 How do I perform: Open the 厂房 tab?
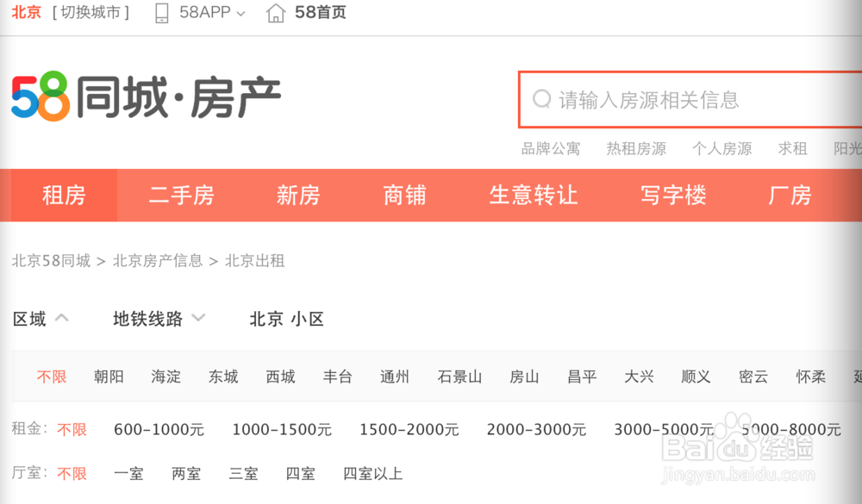(x=790, y=195)
